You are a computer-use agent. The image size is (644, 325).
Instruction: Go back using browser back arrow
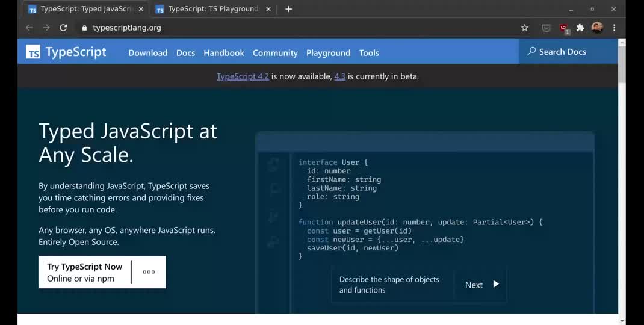(29, 28)
